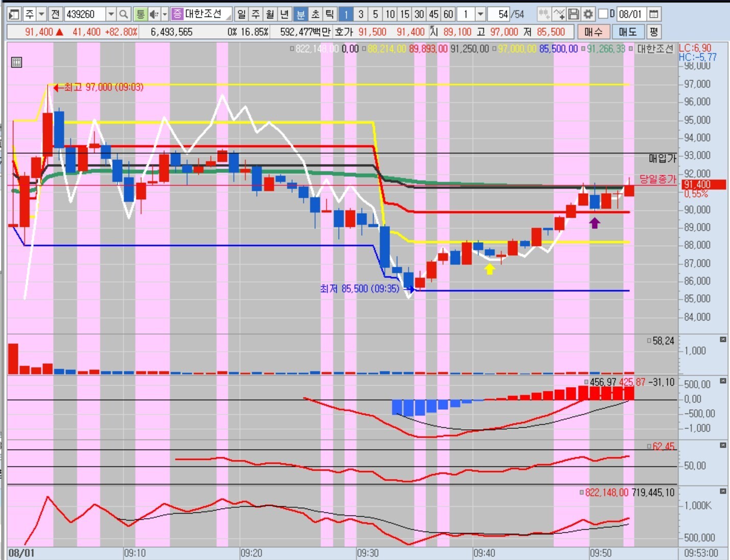
Task: Click the purple 증 icon beside 대한조선
Action: (x=177, y=14)
